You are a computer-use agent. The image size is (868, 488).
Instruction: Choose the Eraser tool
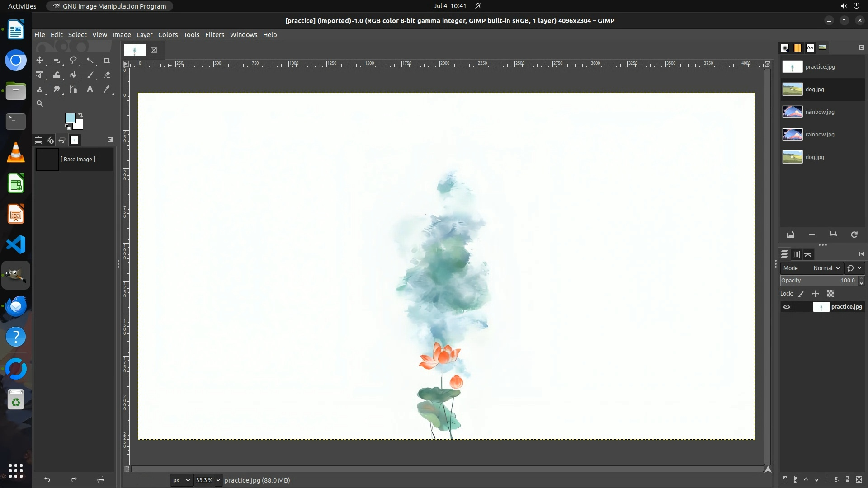click(107, 75)
